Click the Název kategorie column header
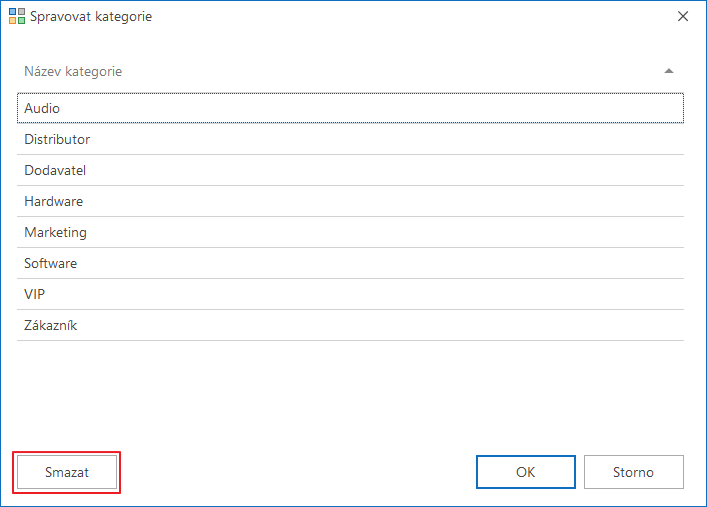The image size is (707, 507). click(x=73, y=71)
